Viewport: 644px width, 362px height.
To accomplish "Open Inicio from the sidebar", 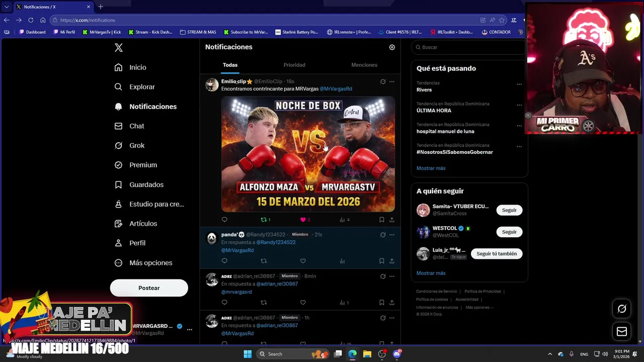I will tap(131, 67).
